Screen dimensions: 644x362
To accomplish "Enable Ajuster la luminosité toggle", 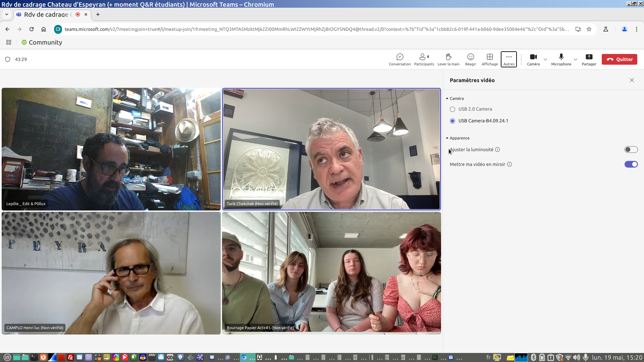I will point(631,149).
